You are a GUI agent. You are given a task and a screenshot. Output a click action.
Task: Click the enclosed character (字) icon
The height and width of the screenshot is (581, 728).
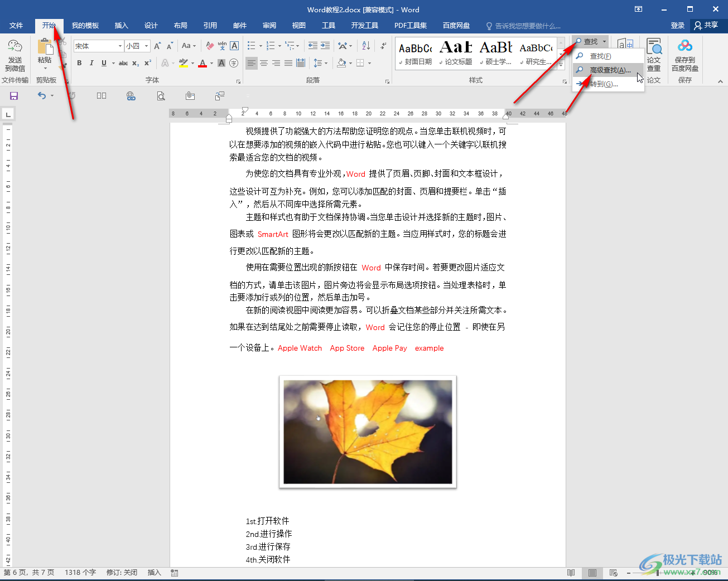coord(234,63)
